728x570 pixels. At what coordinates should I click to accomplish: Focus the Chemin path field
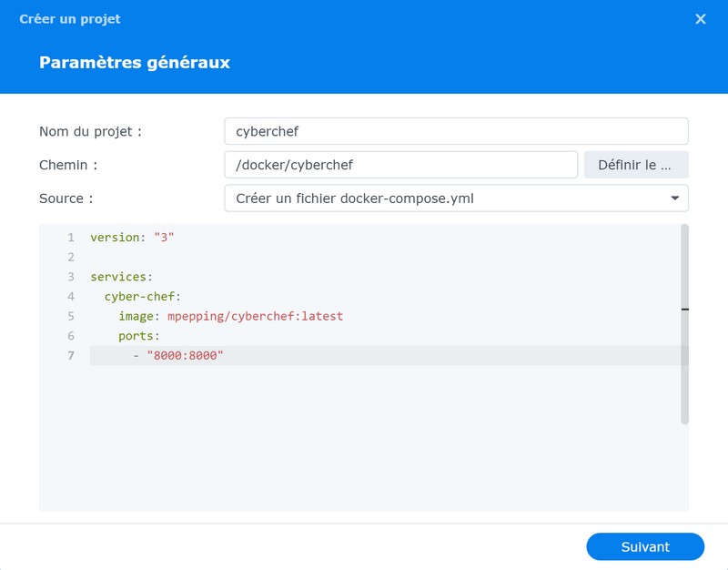[400, 165]
